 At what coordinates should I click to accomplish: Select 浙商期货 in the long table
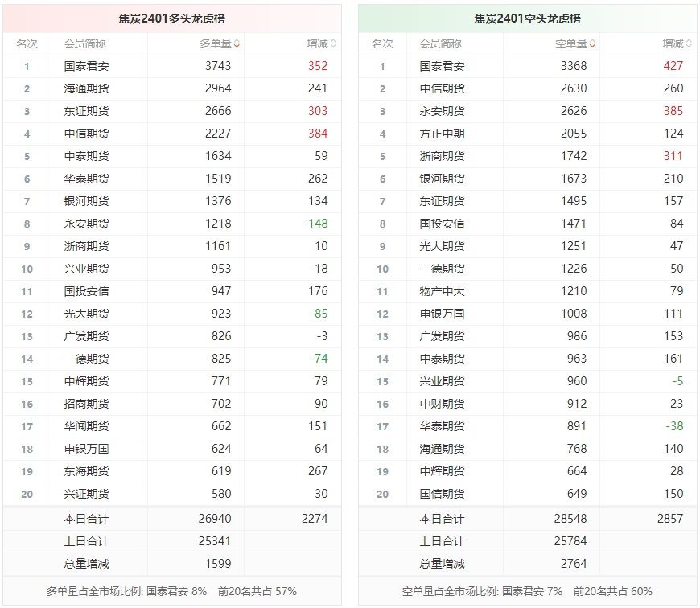(86, 246)
